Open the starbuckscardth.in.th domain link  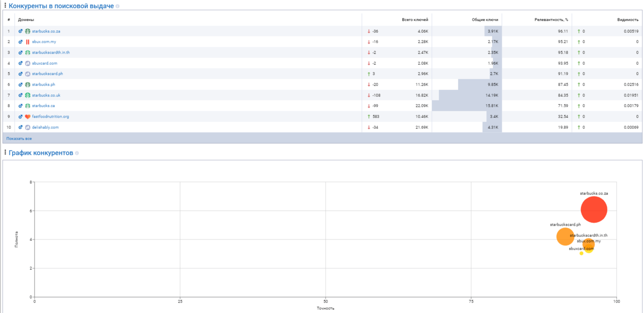(x=51, y=52)
